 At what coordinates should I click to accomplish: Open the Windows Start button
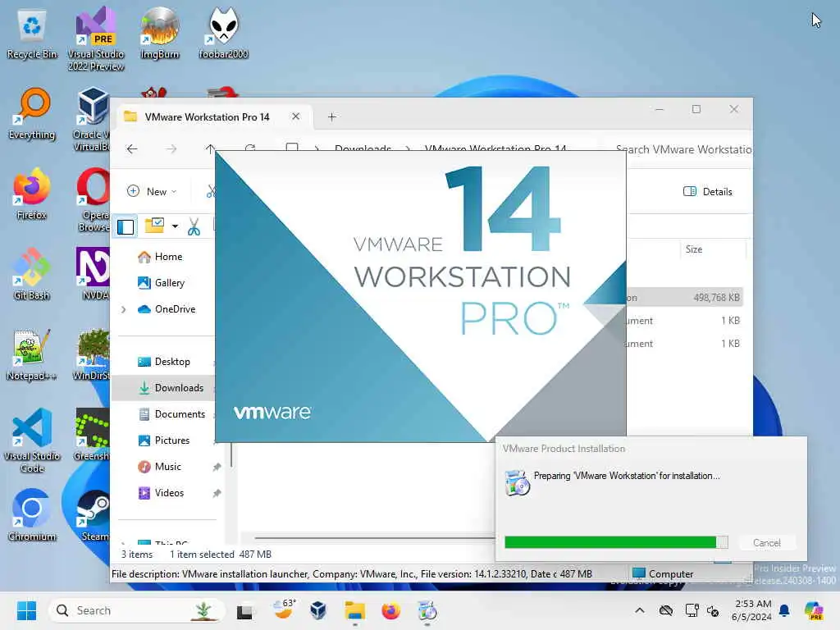tap(26, 610)
